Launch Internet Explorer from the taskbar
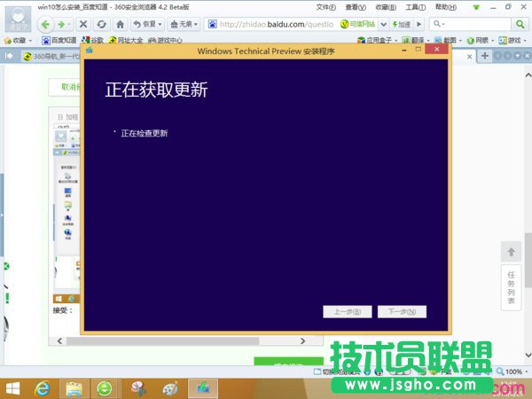Viewport: 532px width, 399px height. pos(43,388)
